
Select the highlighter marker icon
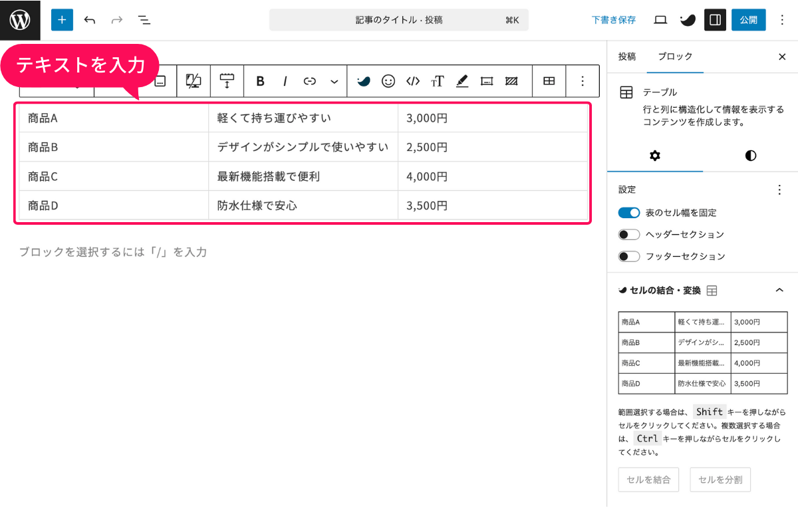[x=462, y=80]
